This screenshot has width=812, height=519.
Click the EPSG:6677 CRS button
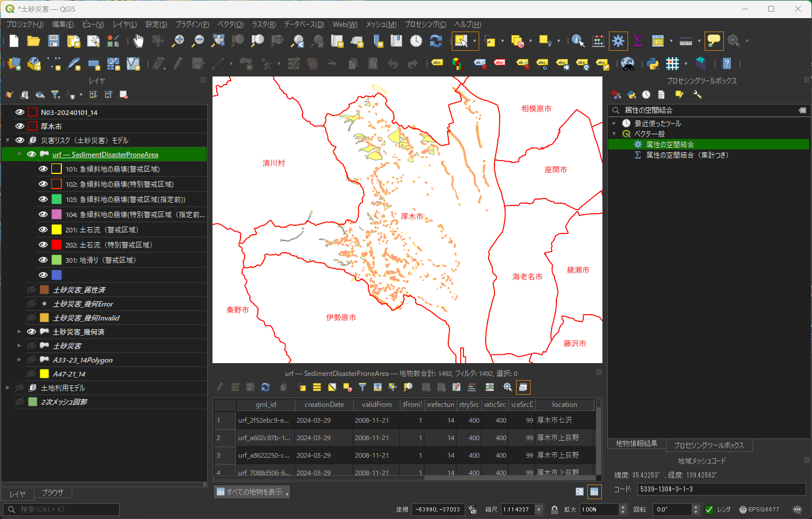[759, 509]
